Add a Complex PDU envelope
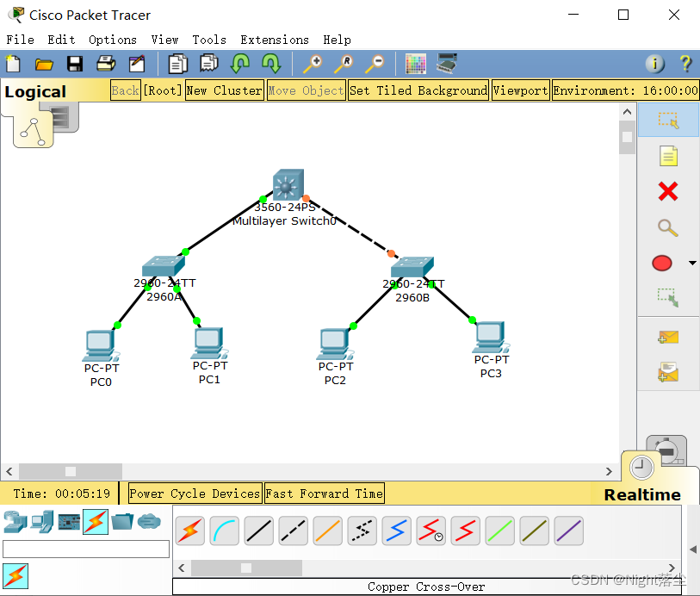Image resolution: width=700 pixels, height=596 pixels. click(x=668, y=372)
